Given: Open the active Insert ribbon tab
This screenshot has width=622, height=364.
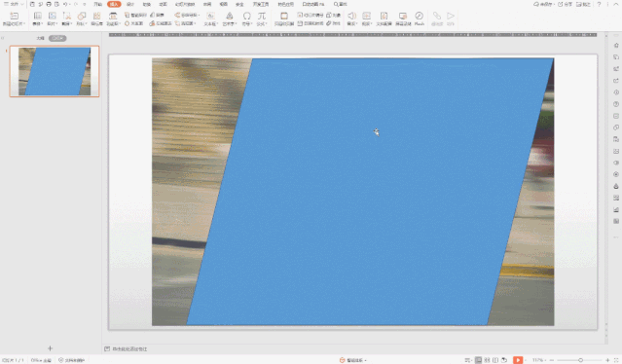Looking at the screenshot, I should click(114, 4).
